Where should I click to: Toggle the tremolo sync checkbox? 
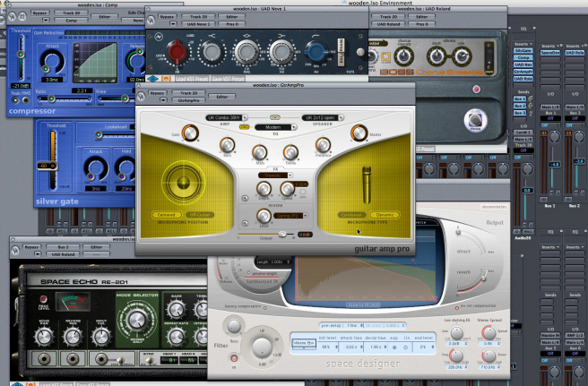(x=303, y=193)
